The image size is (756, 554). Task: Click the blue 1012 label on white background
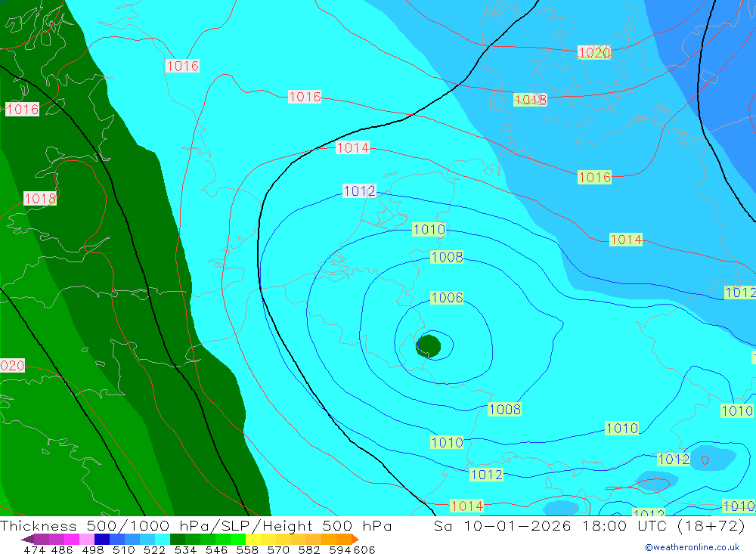[359, 191]
